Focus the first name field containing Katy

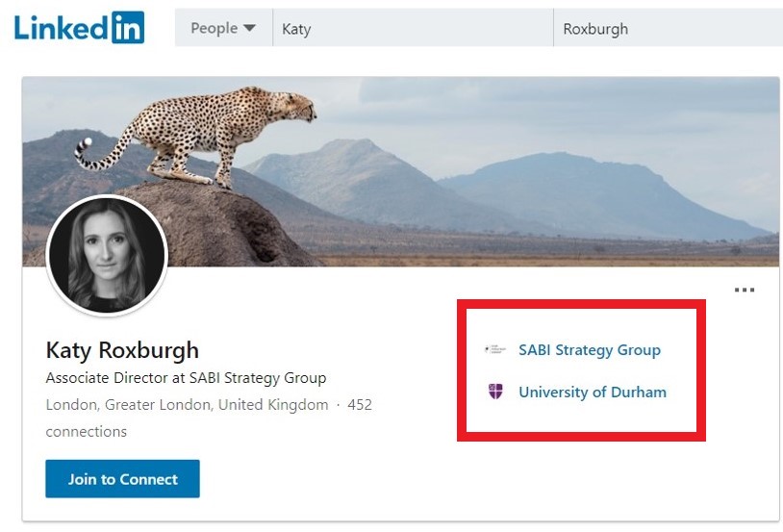(x=414, y=29)
